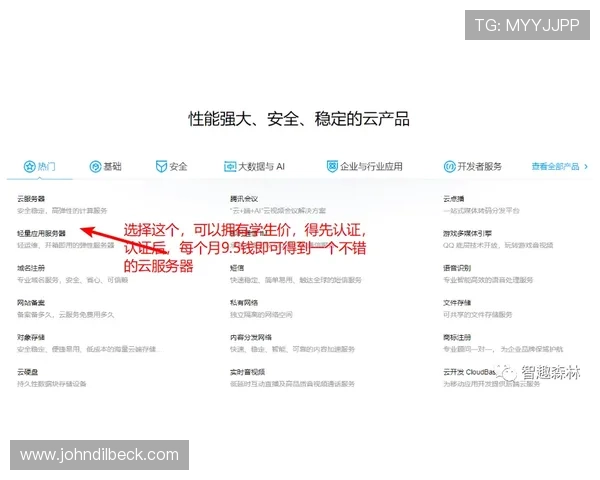Click description 专业域名服务，安全、省心、可信赖
This screenshot has height=480, width=600.
pyautogui.click(x=73, y=280)
